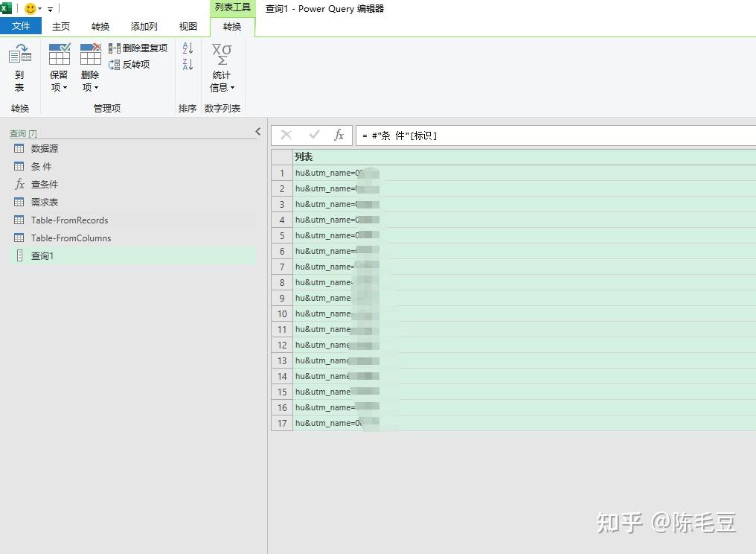Switch to the 视图 ribbon tab

188,25
